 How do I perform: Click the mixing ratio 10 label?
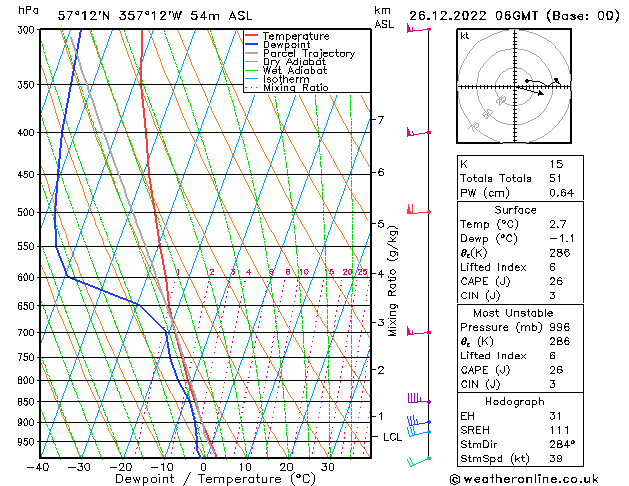pyautogui.click(x=304, y=272)
